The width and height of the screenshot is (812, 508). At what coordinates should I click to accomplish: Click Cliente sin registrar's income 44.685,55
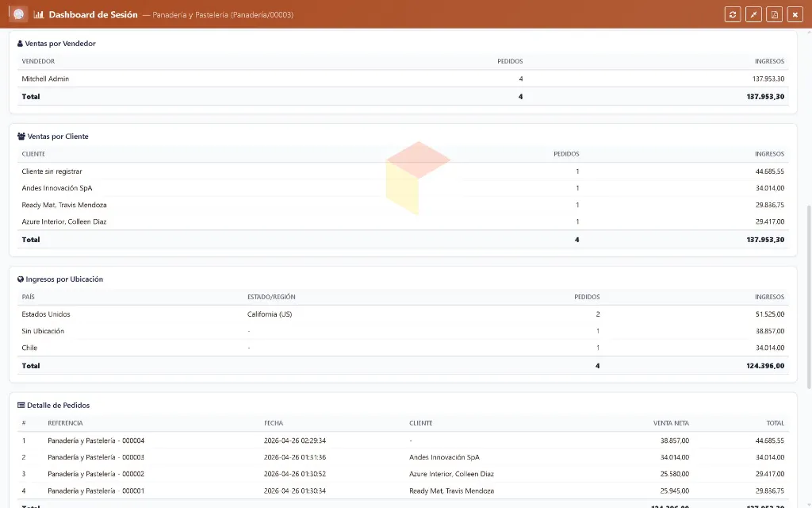pos(769,171)
